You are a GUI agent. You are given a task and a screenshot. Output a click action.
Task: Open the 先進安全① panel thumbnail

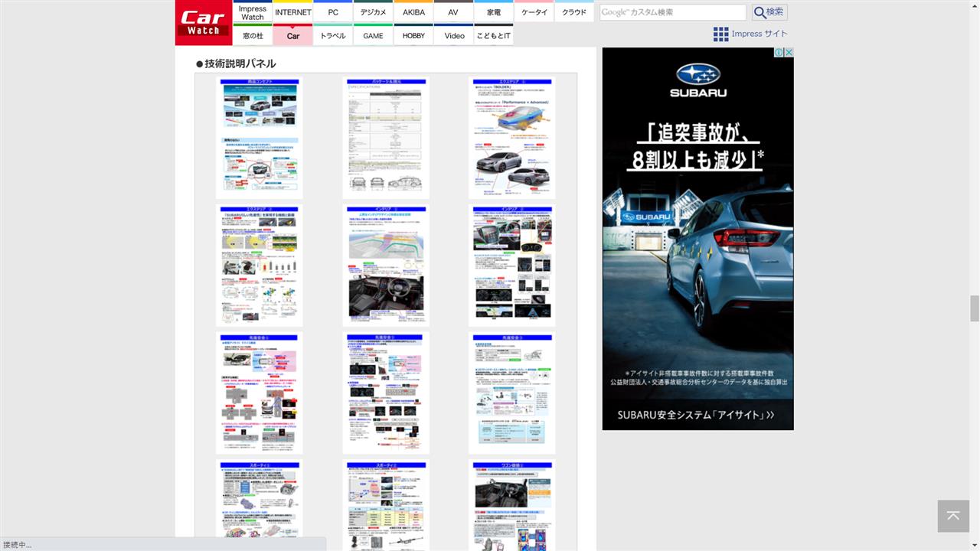tap(260, 393)
